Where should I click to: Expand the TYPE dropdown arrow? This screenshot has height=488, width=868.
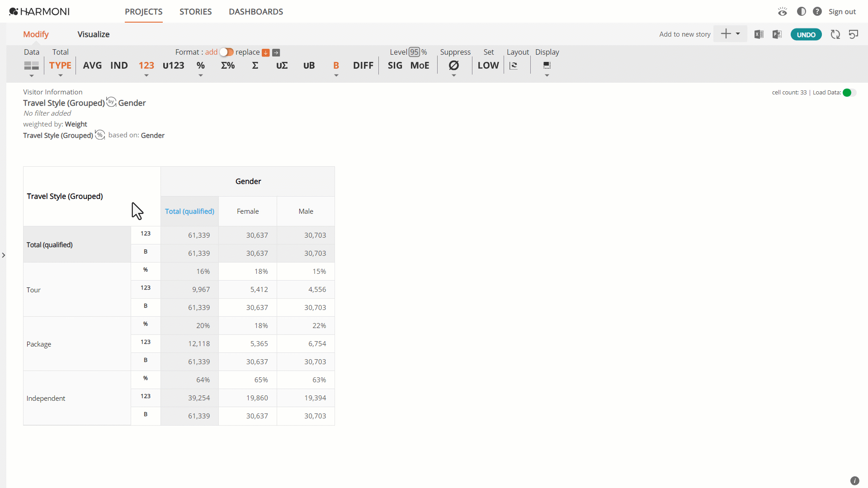pyautogui.click(x=61, y=76)
